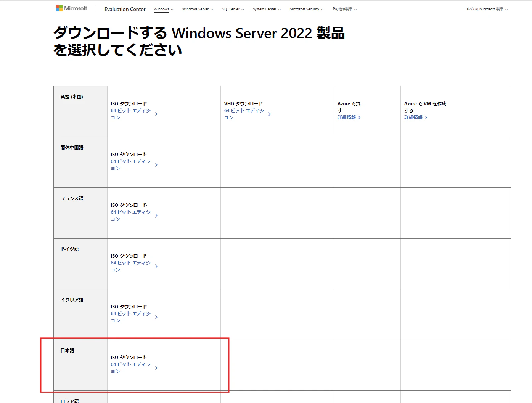Select the 英語 (米国) row label

click(72, 97)
